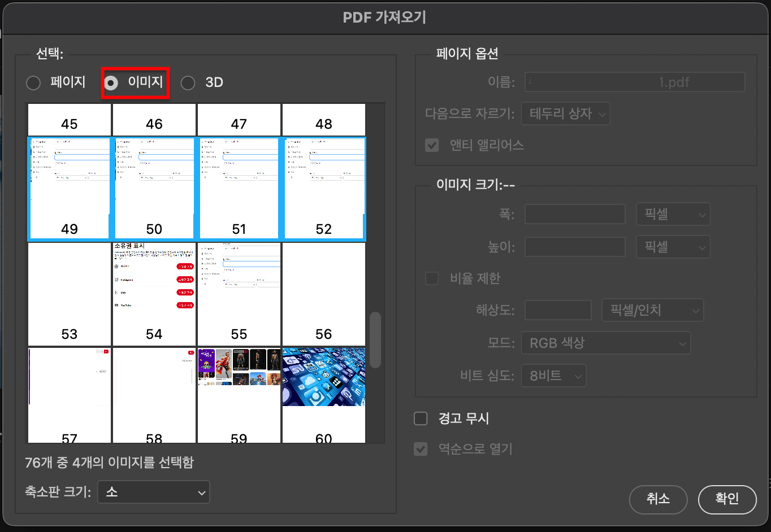
Task: Click the 확인 button to confirm import
Action: [x=727, y=500]
